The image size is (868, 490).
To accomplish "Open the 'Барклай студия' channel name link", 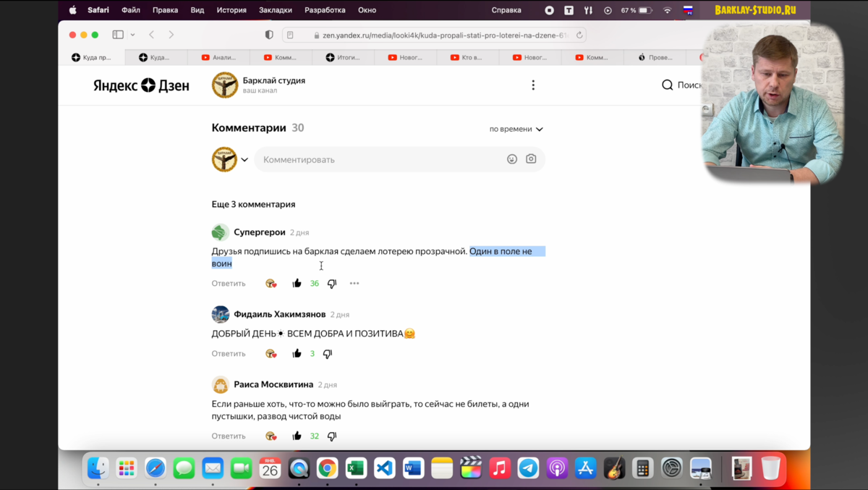I will click(274, 80).
